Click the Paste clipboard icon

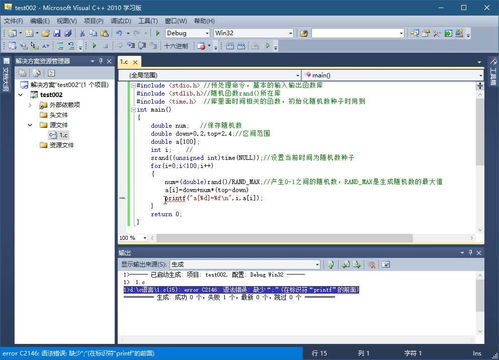(x=104, y=33)
